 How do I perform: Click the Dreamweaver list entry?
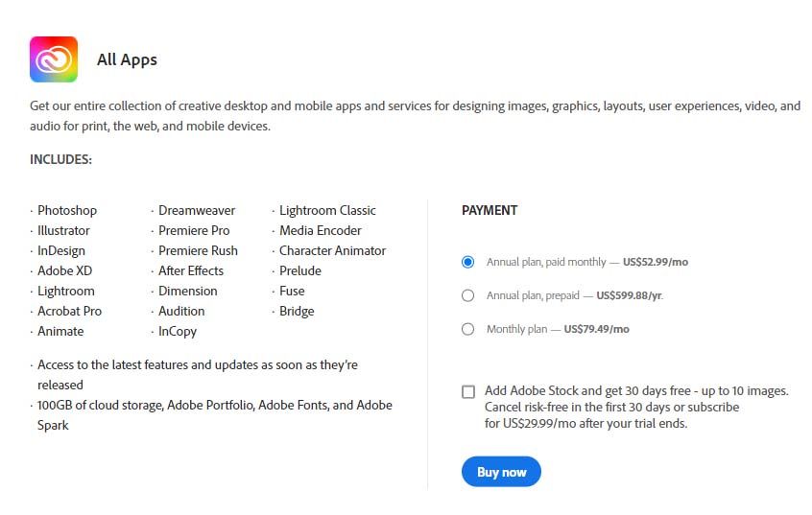197,210
